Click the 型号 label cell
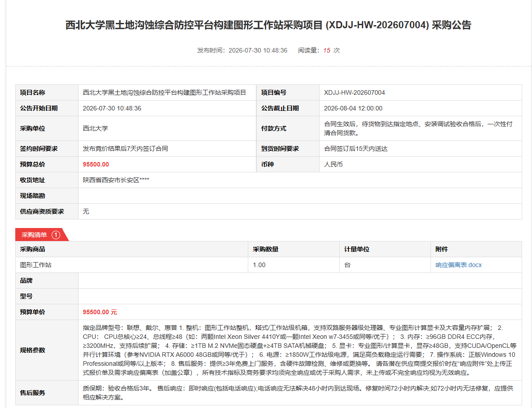The width and height of the screenshot is (532, 408). (x=47, y=296)
